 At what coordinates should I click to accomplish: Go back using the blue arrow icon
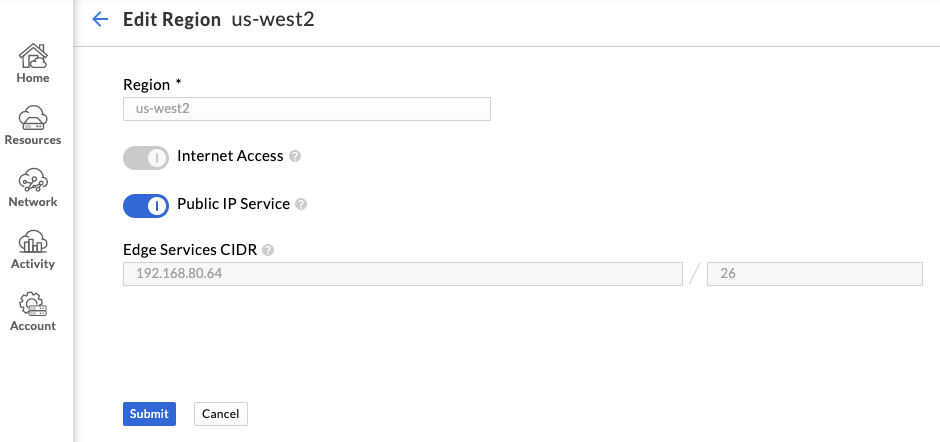click(100, 19)
